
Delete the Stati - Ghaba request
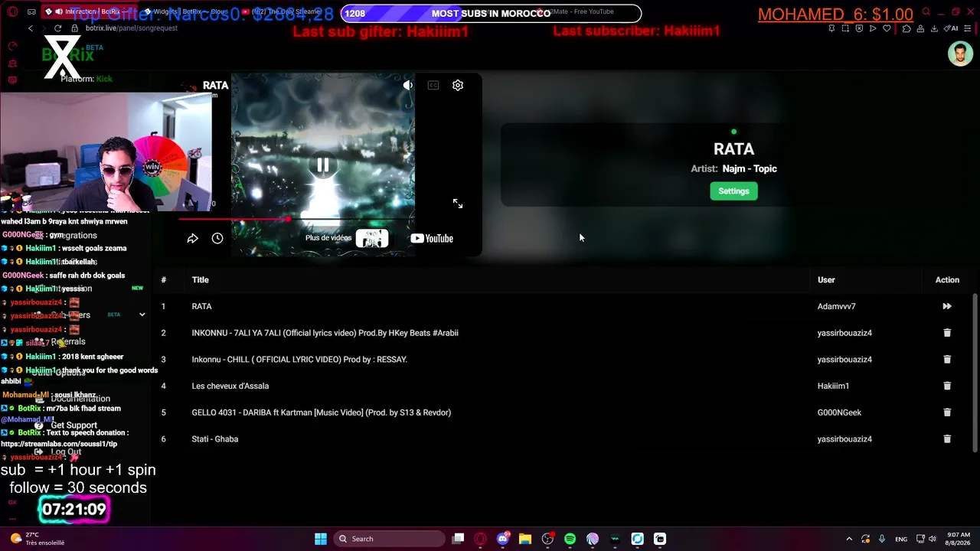(x=947, y=439)
